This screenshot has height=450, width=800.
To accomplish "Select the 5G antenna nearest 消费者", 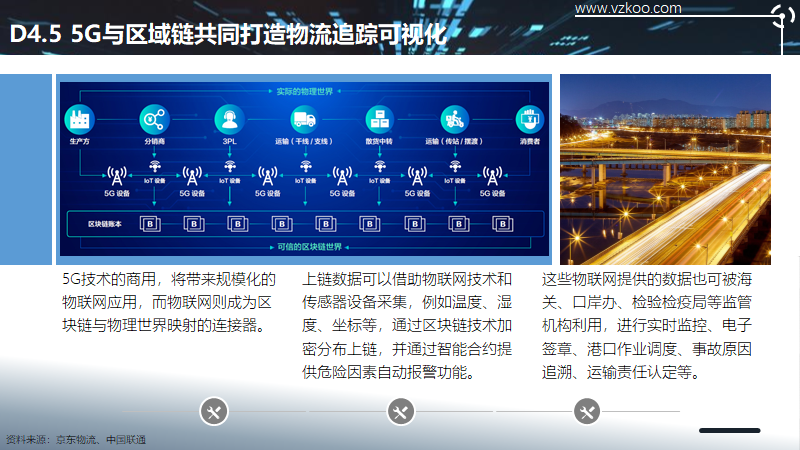I will click(492, 176).
